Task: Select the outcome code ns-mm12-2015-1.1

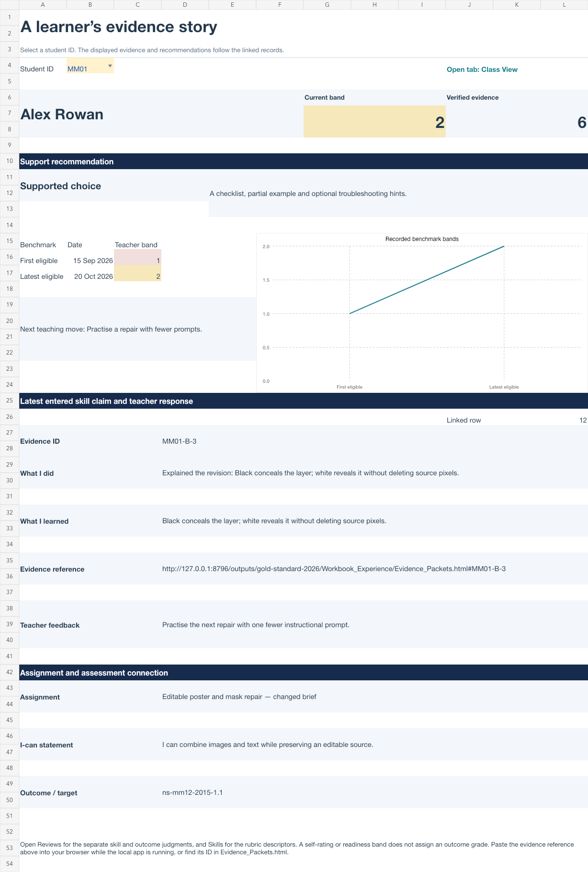Action: click(192, 792)
